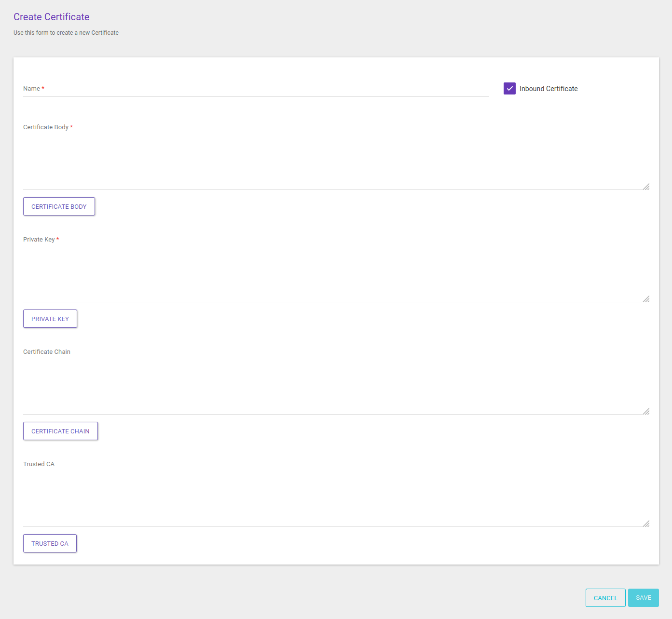The width and height of the screenshot is (672, 619).
Task: Click the CANCEL button
Action: [605, 597]
